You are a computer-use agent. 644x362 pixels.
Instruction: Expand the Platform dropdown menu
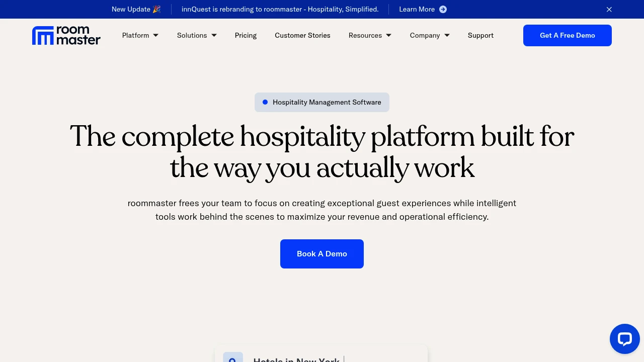140,35
